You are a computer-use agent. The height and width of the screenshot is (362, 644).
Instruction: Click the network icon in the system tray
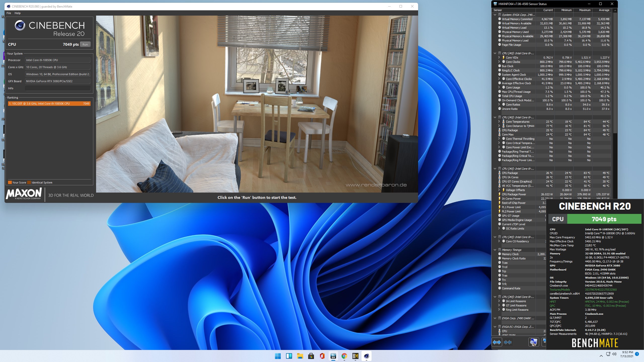[x=608, y=354]
